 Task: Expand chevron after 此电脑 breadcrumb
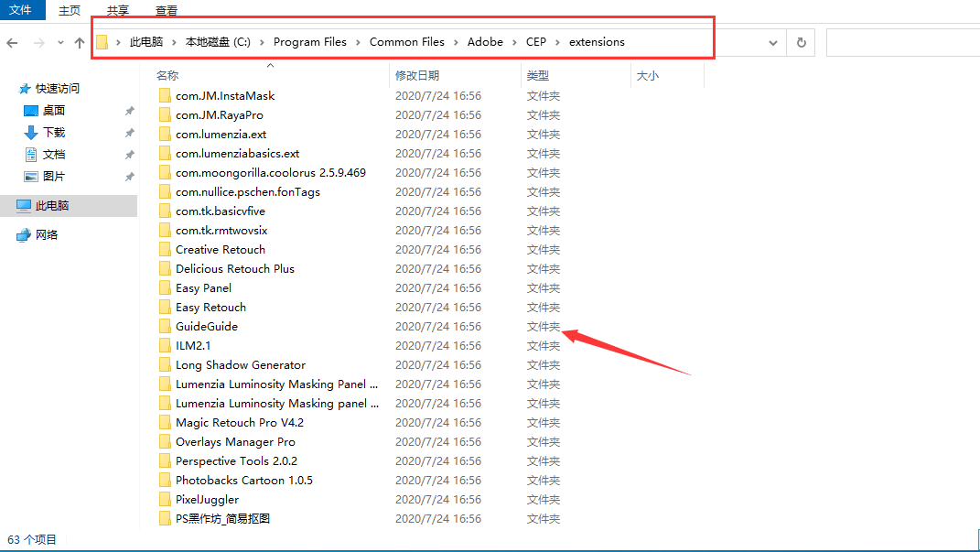pyautogui.click(x=175, y=42)
